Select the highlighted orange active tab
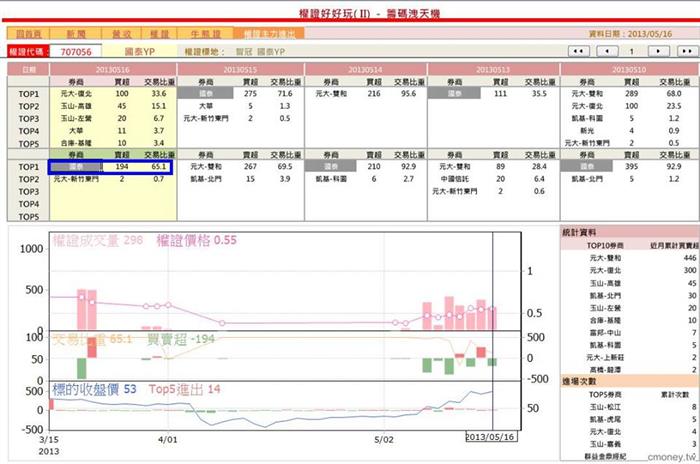This screenshot has width=700, height=464. (x=269, y=34)
